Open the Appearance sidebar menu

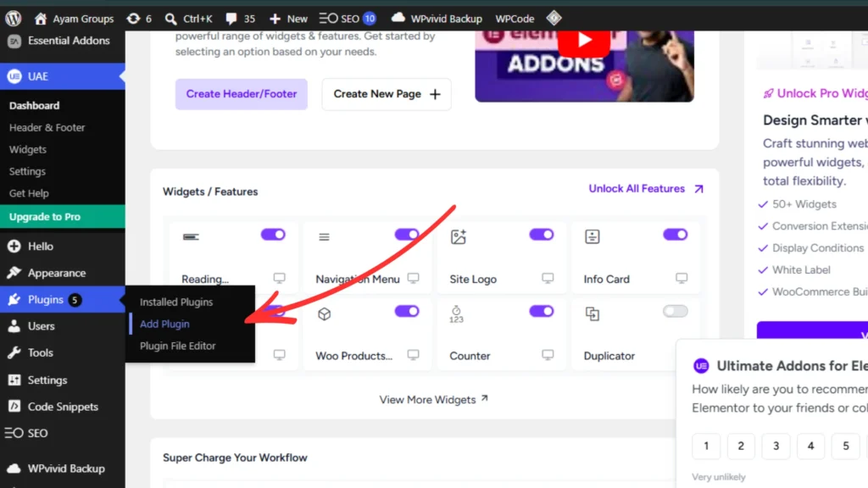click(63, 273)
